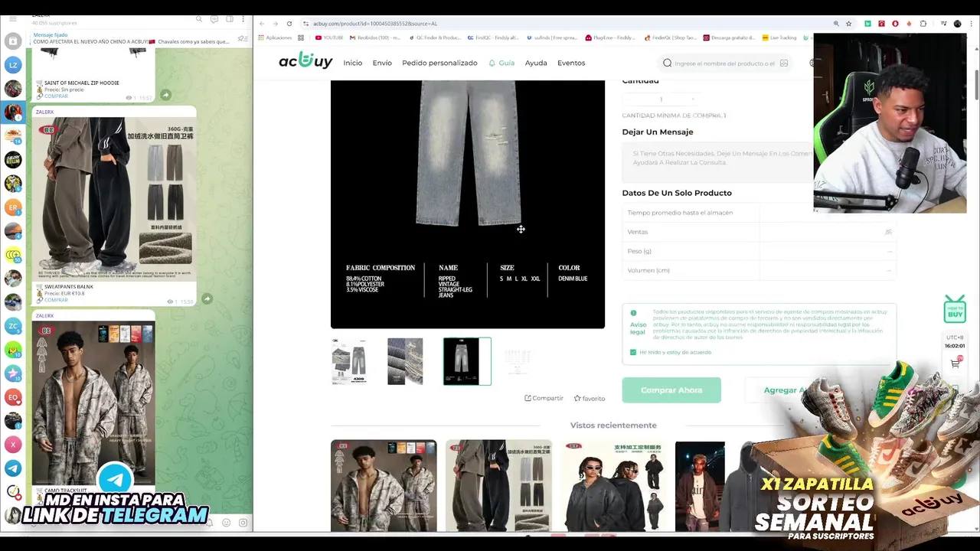This screenshot has height=551, width=980.
Task: Open Eventos menu item
Action: [x=571, y=63]
